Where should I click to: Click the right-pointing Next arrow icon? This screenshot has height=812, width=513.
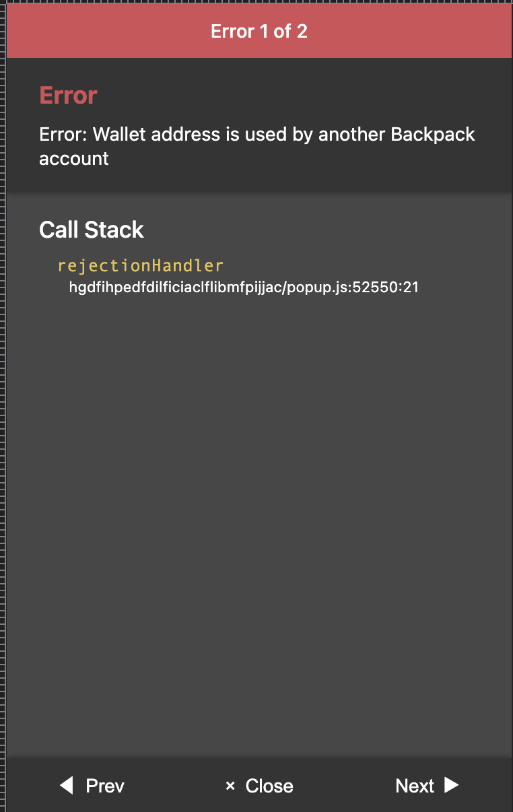point(452,785)
